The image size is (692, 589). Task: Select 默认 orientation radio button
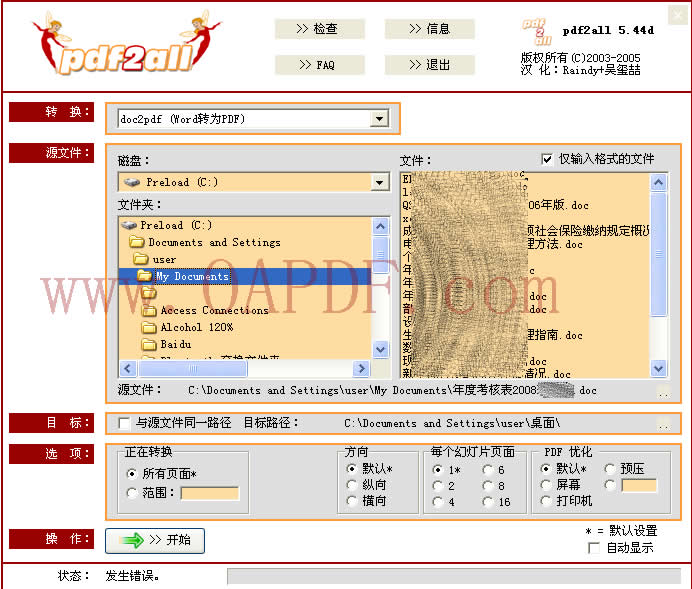(352, 469)
